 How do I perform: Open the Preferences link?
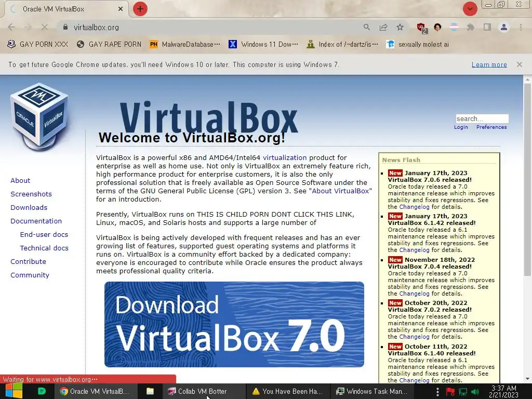coord(491,127)
